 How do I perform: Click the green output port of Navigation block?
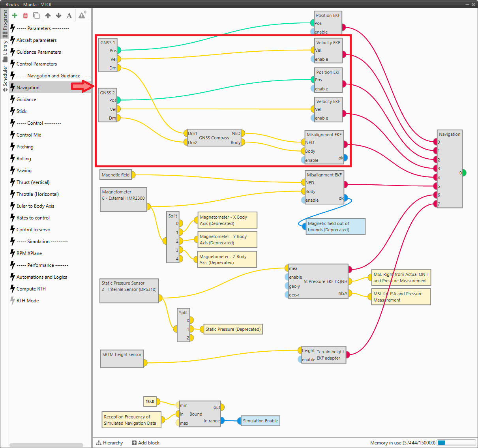click(x=464, y=172)
